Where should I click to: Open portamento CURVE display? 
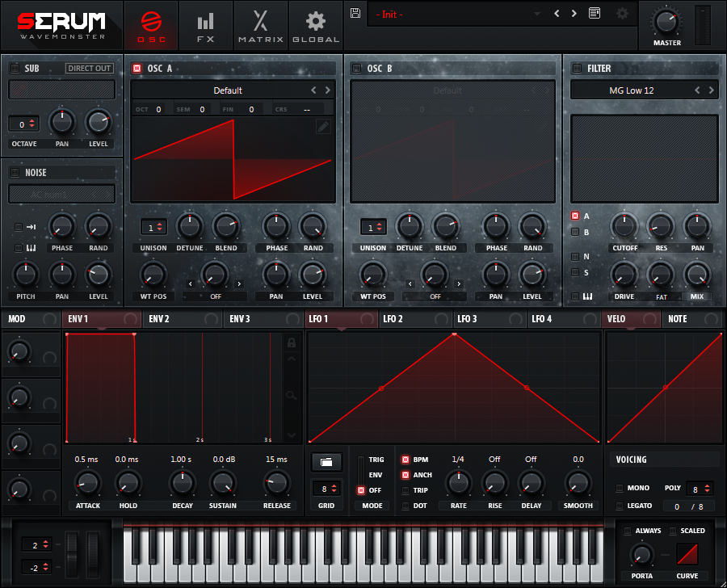coord(687,554)
